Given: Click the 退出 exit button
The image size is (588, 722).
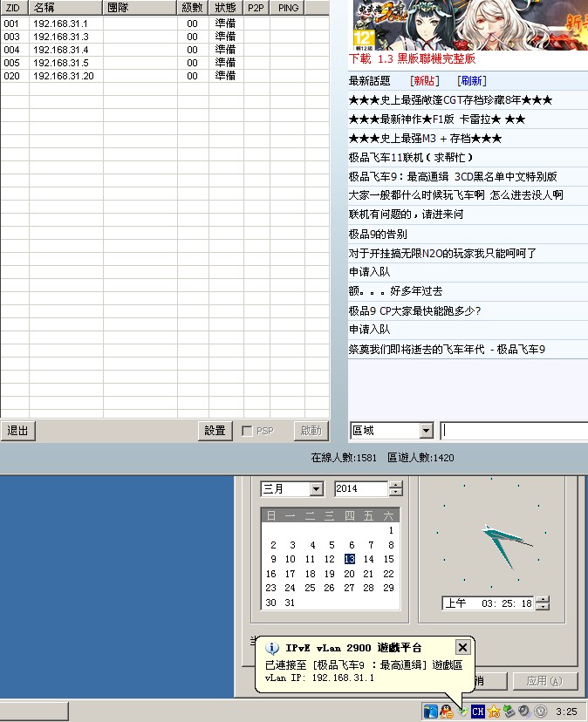Looking at the screenshot, I should (x=17, y=431).
